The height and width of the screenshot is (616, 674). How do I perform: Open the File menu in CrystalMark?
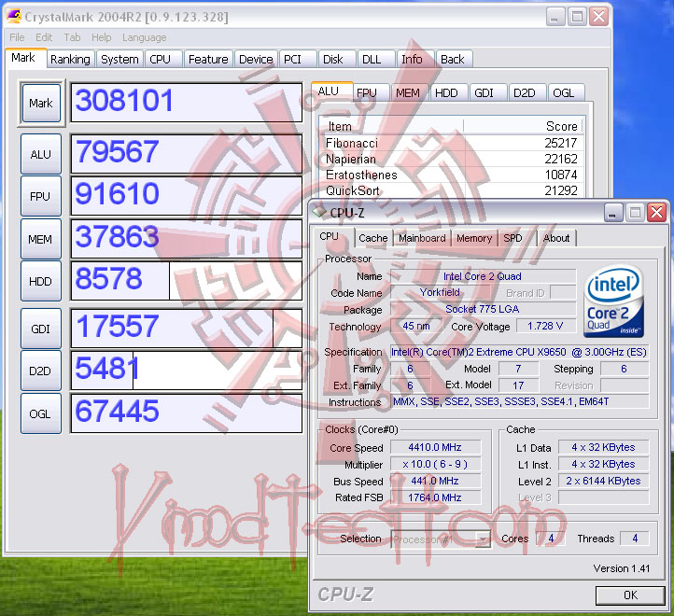pos(17,37)
